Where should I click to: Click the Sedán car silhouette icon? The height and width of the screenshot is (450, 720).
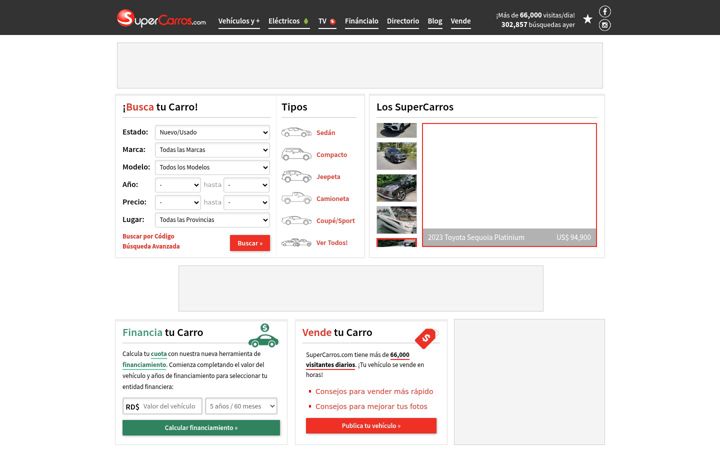coord(296,132)
